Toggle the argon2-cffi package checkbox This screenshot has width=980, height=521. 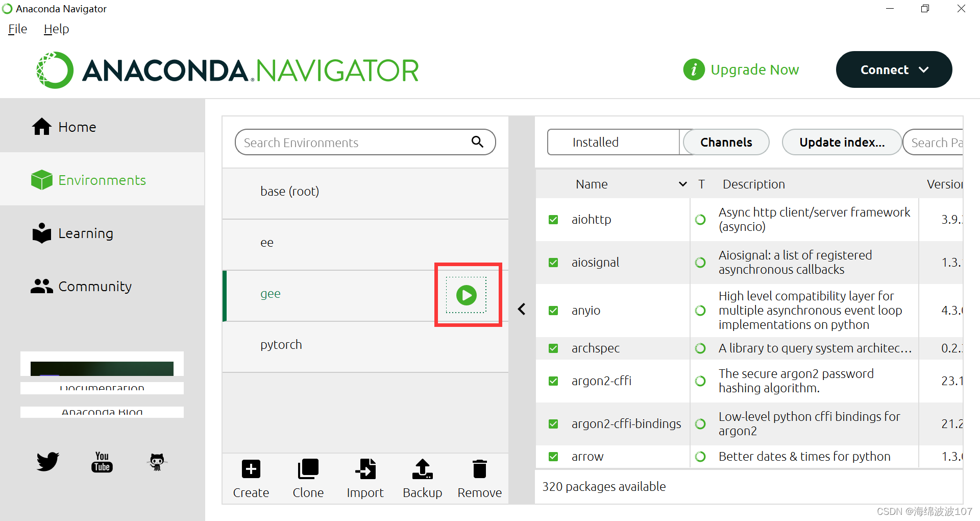[x=553, y=381]
